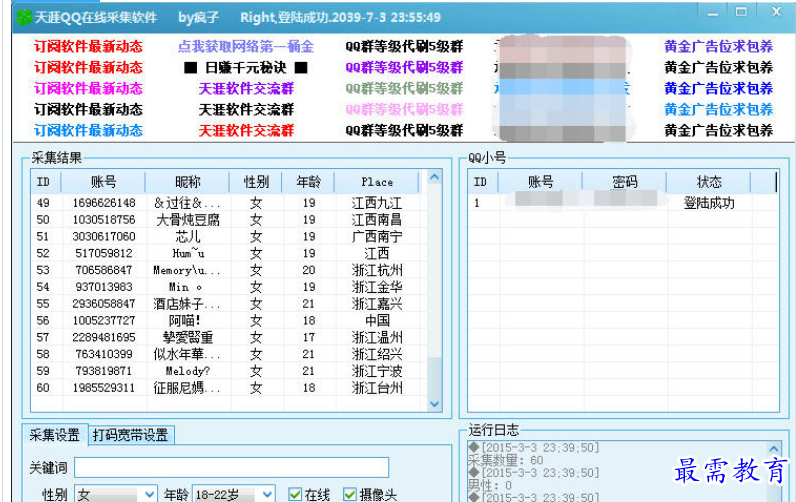This screenshot has width=796, height=502.
Task: Select account 1696626148 in row 49
Action: point(104,203)
